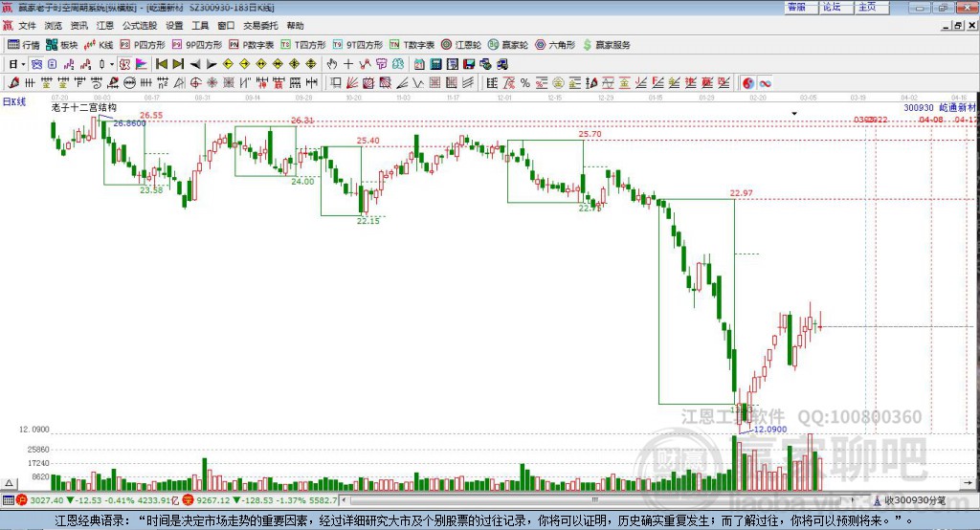
Task: Toggle the red flag indicator icon
Action: [142, 64]
